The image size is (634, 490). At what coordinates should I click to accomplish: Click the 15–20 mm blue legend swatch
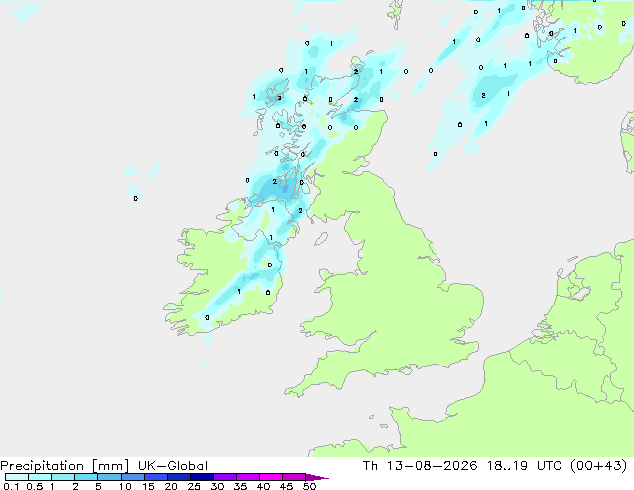click(x=155, y=477)
